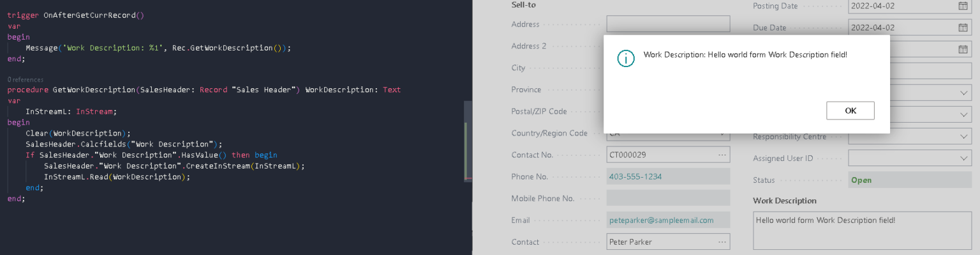The width and height of the screenshot is (980, 255).
Task: Open the Contact field lookup ellipsis
Action: (722, 242)
